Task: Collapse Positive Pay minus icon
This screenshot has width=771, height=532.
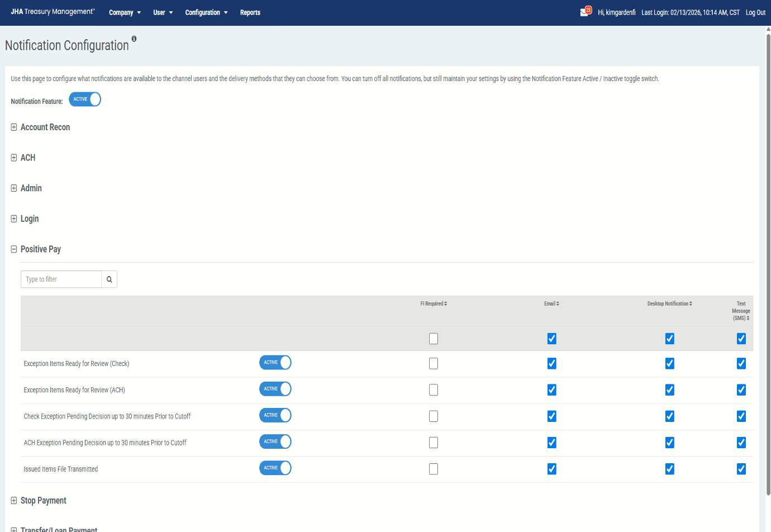Action: (14, 249)
